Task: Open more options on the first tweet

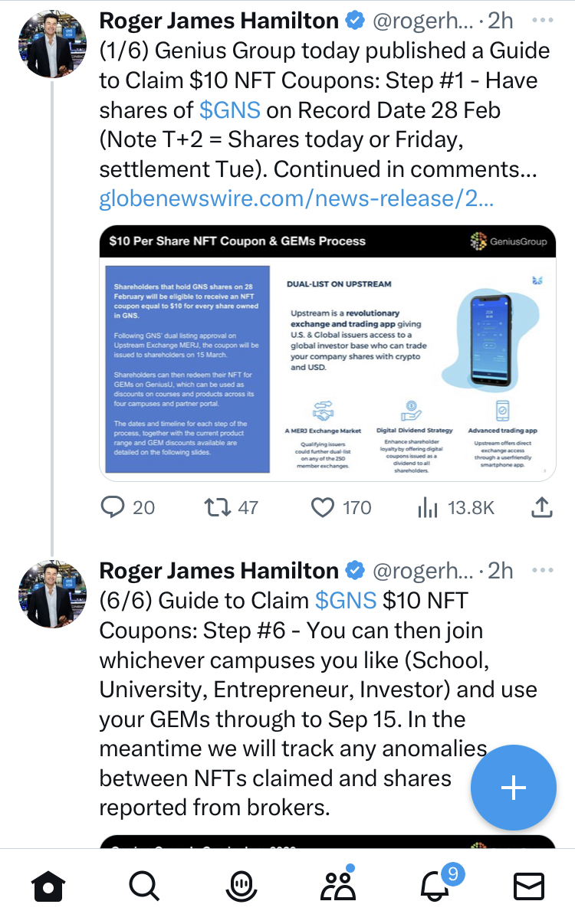Action: 543,21
